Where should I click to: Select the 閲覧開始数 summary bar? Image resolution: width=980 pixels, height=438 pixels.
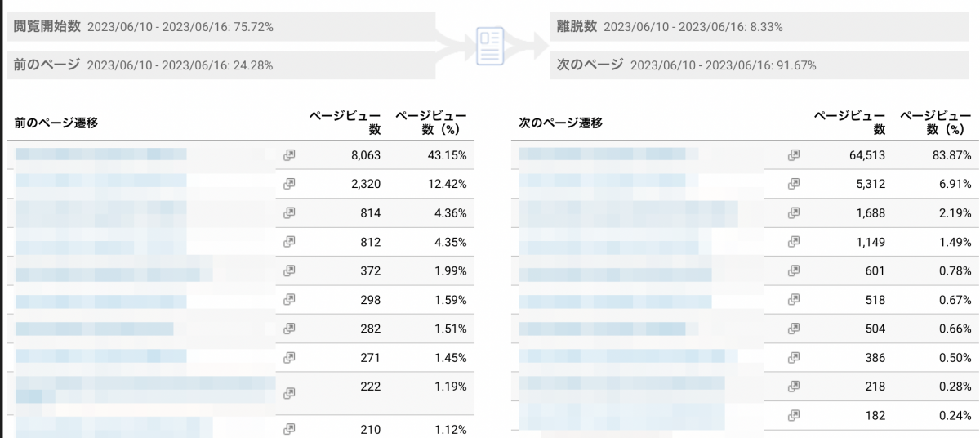click(x=220, y=27)
